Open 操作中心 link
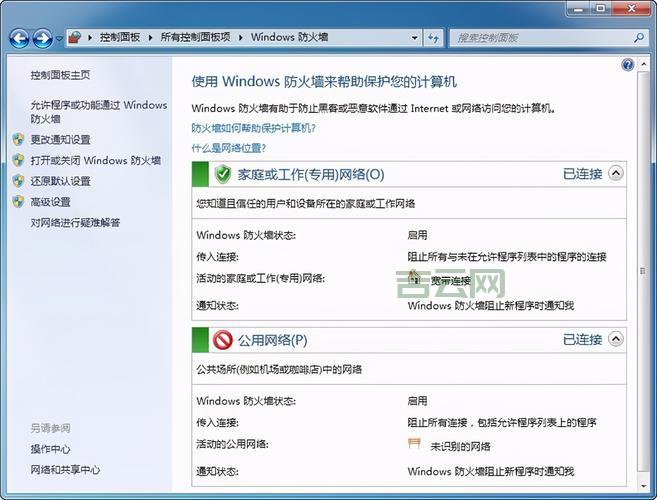This screenshot has width=657, height=500. pos(50,449)
